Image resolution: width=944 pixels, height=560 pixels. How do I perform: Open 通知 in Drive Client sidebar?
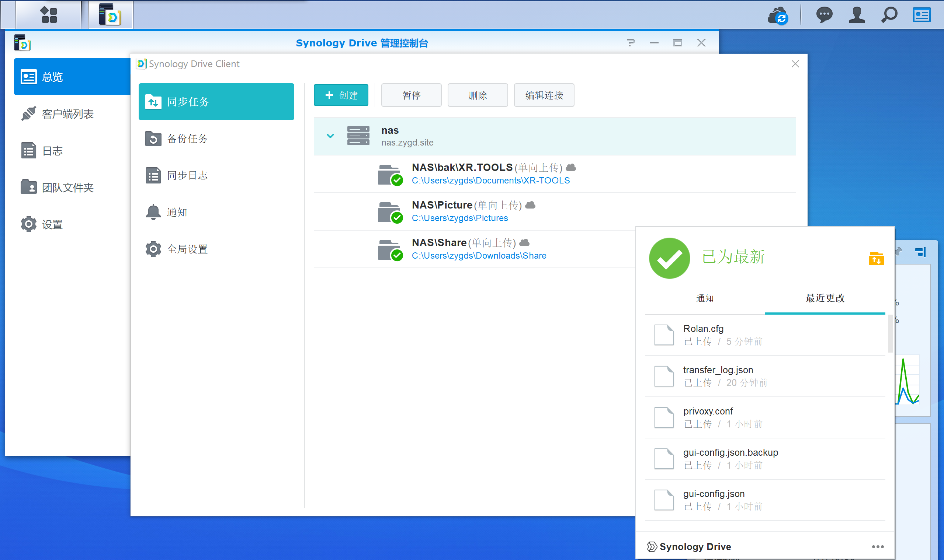216,212
